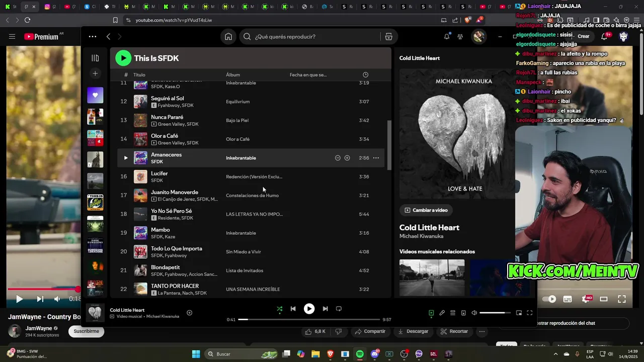Viewport: 644px width, 362px height.
Task: Open Spotify notifications bell
Action: coord(447,37)
